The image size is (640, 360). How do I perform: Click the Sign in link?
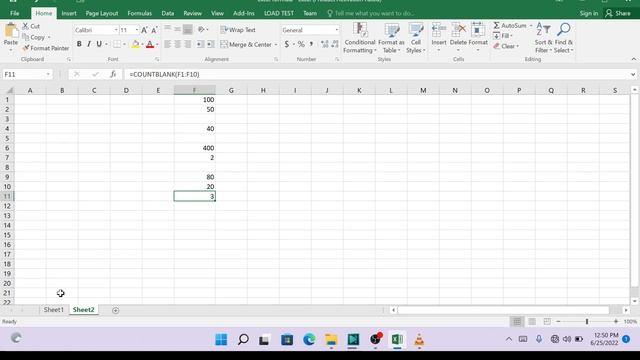[x=589, y=13]
